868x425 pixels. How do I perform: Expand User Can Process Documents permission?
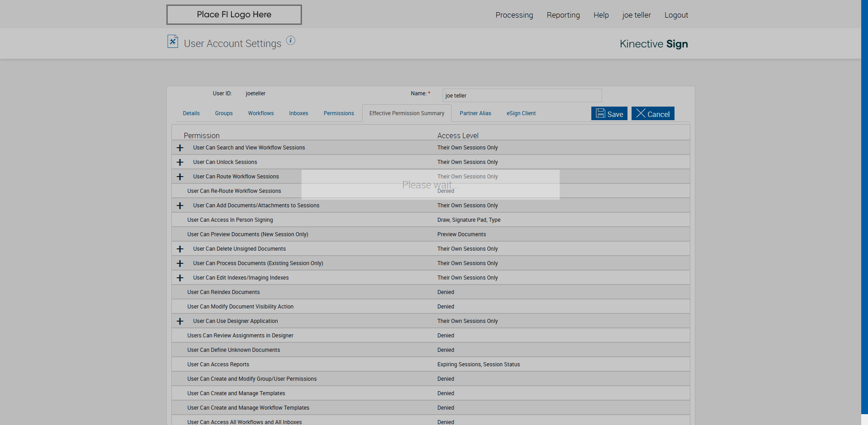(x=180, y=264)
